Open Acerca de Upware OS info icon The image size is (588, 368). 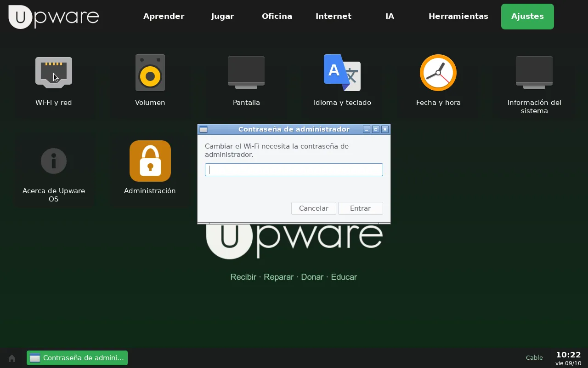click(x=54, y=161)
